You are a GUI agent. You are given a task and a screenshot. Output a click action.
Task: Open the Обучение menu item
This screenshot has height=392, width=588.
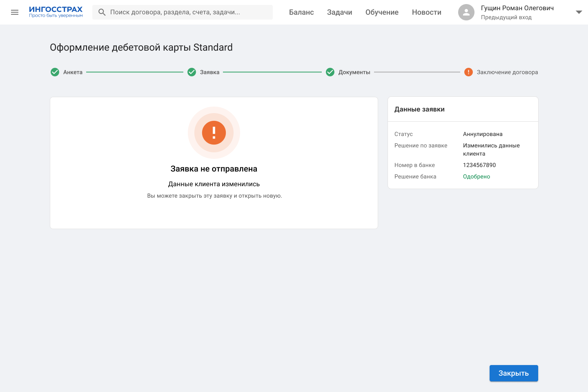[382, 12]
